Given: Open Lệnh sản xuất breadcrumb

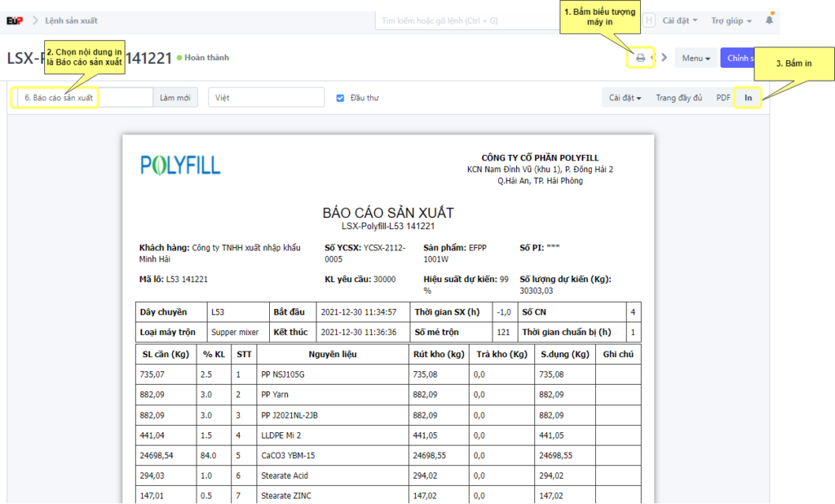Looking at the screenshot, I should (x=71, y=20).
